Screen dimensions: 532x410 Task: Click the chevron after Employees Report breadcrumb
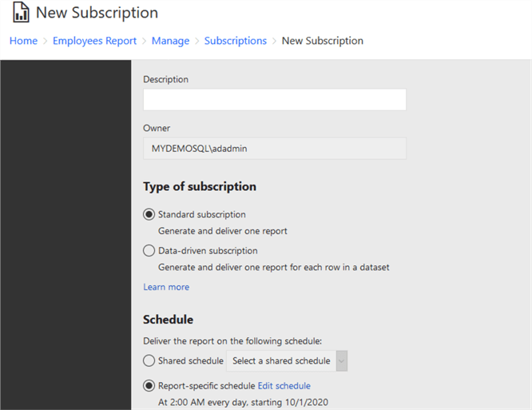tap(144, 41)
